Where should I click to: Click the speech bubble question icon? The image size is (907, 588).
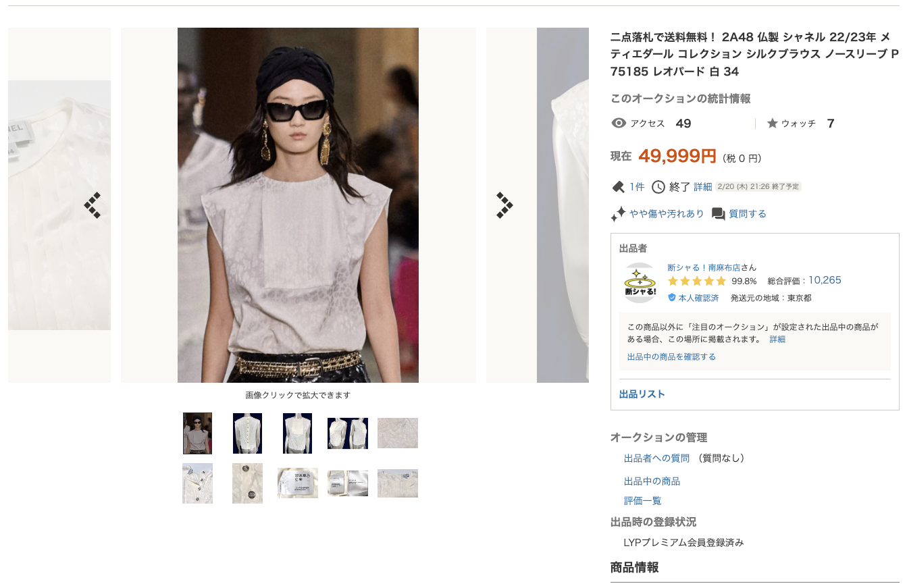click(719, 214)
